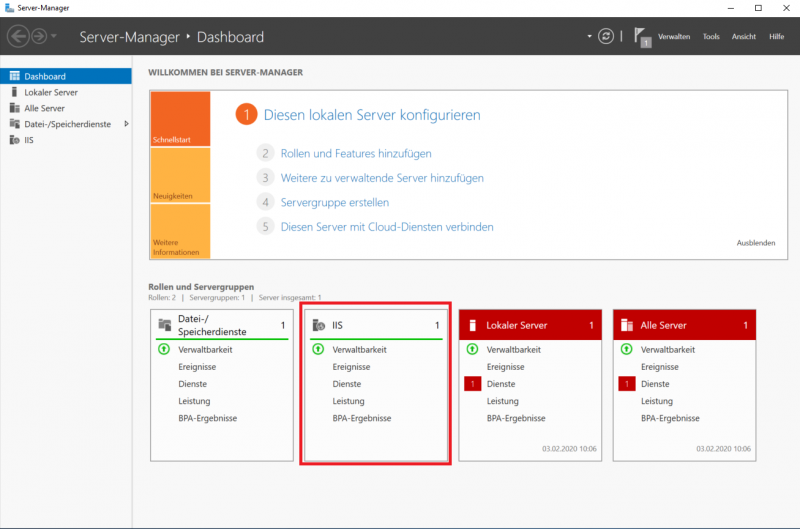Screen dimensions: 800x529
Task: Open the dropdown arrow left of refresh
Action: [589, 37]
